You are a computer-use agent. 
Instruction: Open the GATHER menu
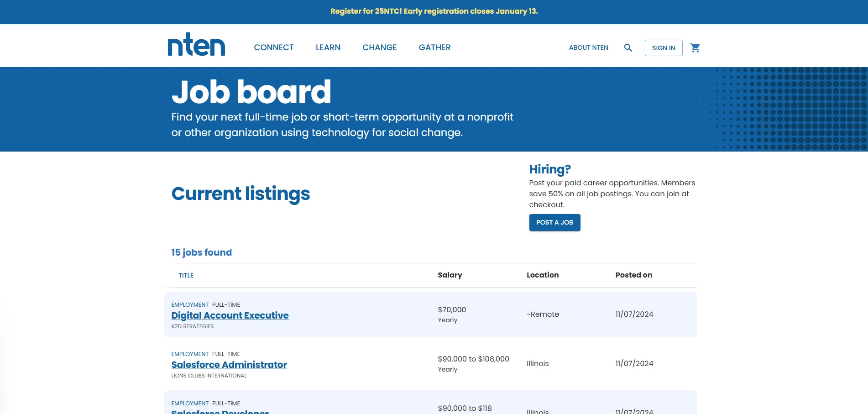(x=435, y=47)
